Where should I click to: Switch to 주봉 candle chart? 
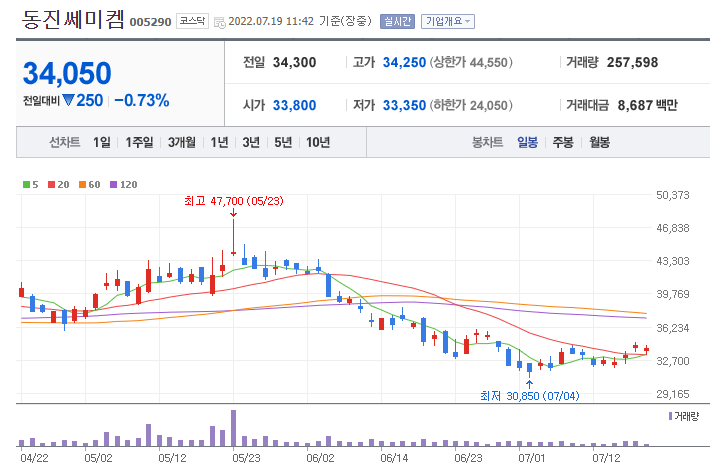(563, 143)
